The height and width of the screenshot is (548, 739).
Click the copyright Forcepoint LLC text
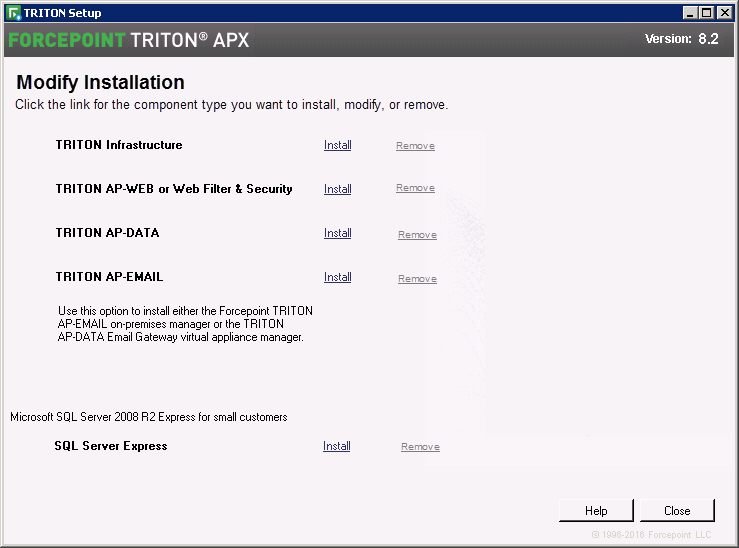651,535
